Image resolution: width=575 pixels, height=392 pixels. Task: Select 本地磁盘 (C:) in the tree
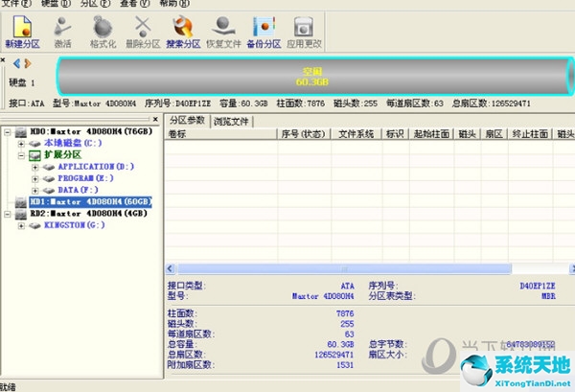tap(73, 143)
